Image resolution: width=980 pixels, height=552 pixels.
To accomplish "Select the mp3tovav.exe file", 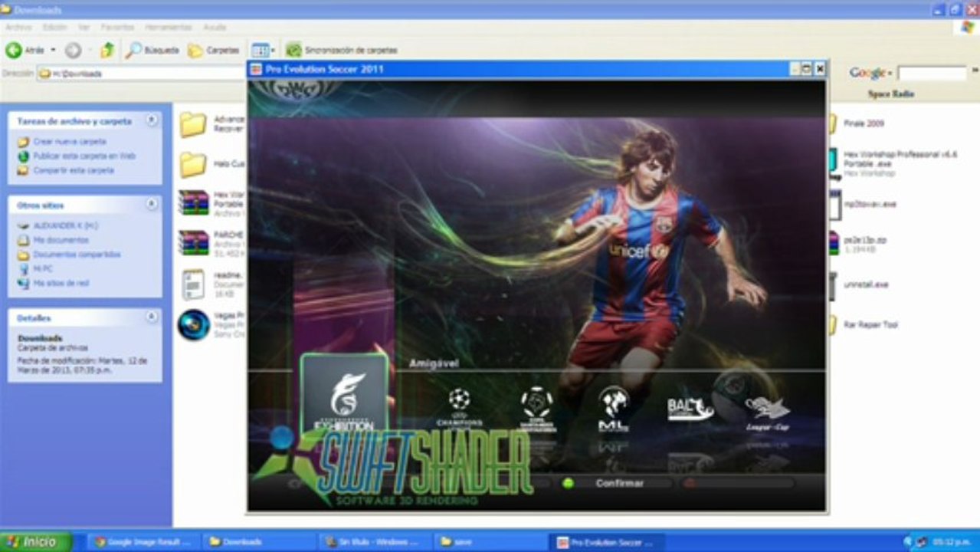I will pos(870,204).
